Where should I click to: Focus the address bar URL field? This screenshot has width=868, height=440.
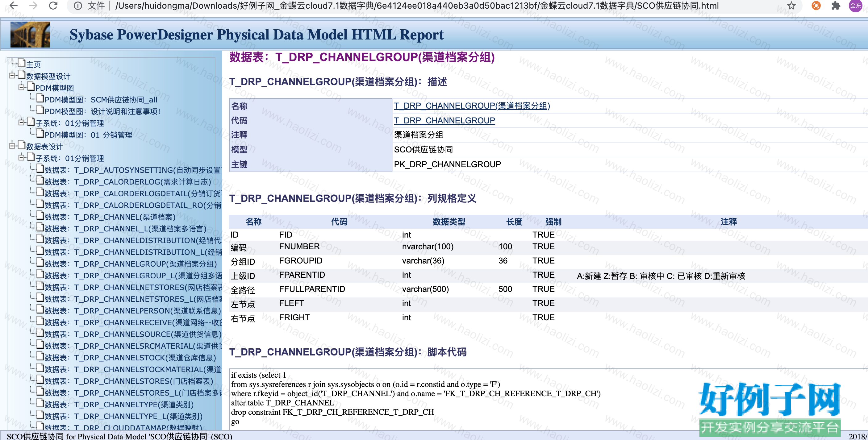pos(417,6)
